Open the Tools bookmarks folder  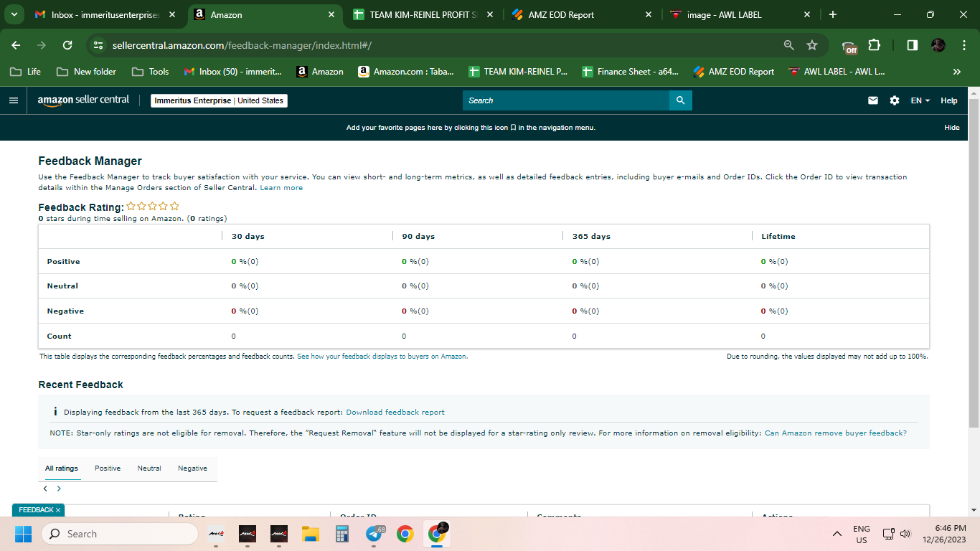coord(151,72)
